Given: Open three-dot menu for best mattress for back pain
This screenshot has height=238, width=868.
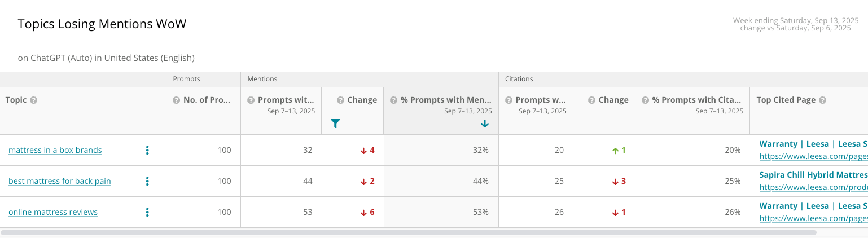Looking at the screenshot, I should (147, 181).
